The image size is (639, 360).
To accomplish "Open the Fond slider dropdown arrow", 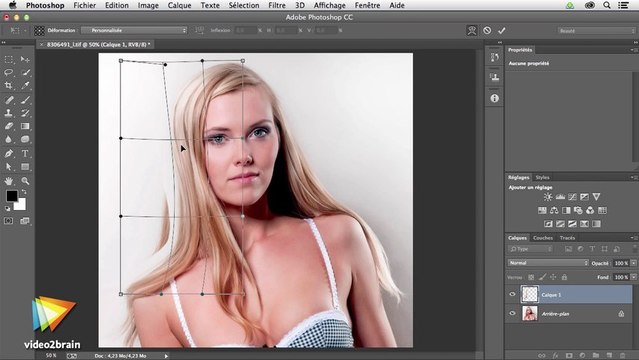I will point(634,277).
